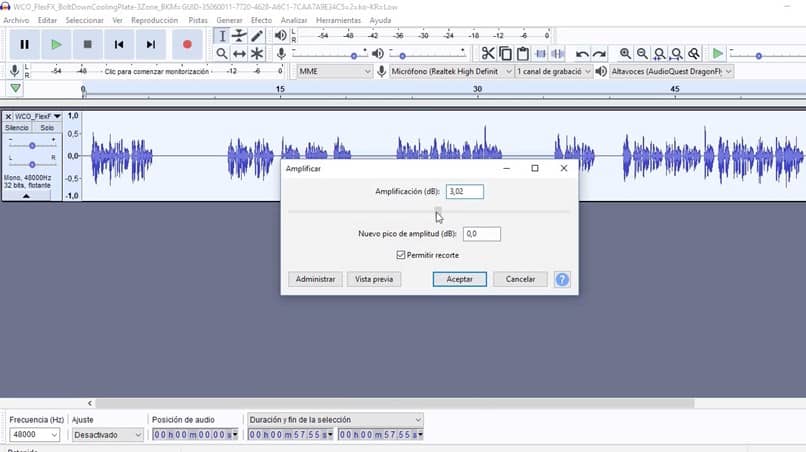Viewport: 806px width, 452px height.
Task: Click the Aceptar button
Action: (459, 280)
